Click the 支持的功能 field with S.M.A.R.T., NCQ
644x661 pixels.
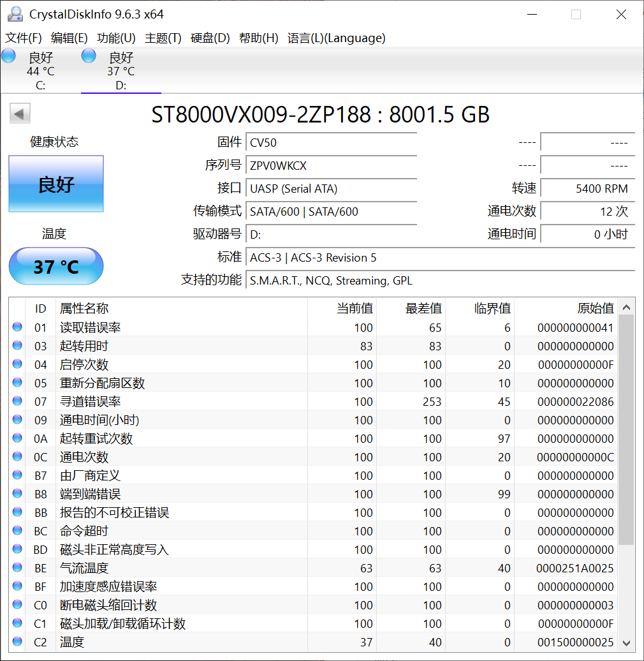[x=440, y=280]
